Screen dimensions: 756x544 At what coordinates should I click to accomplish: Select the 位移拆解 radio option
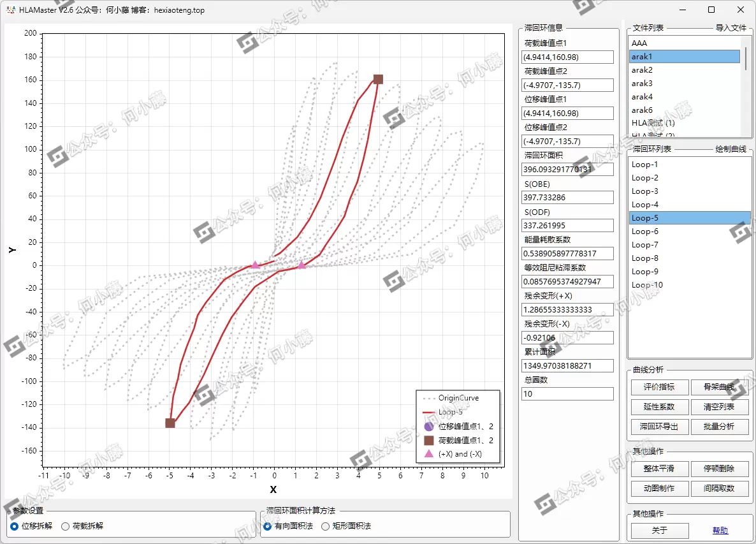click(x=15, y=526)
